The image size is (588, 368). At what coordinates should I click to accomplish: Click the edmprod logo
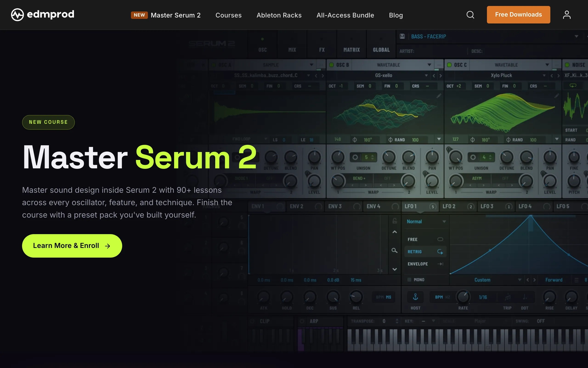(x=42, y=14)
